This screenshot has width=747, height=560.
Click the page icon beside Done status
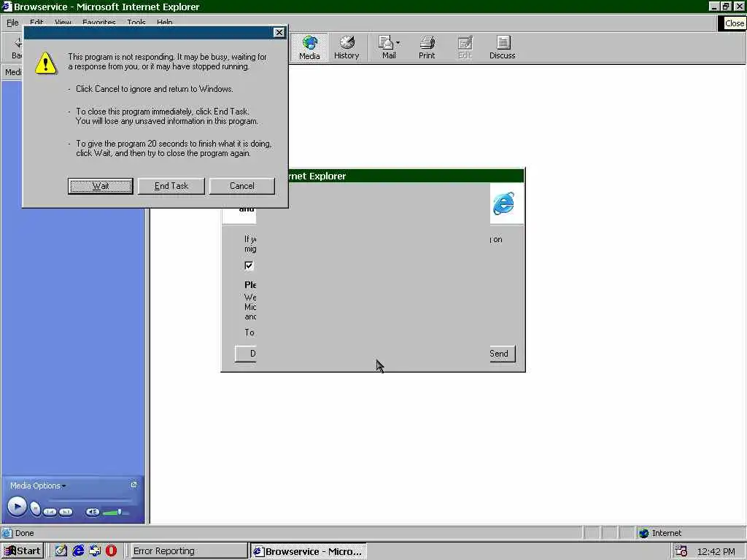click(7, 533)
